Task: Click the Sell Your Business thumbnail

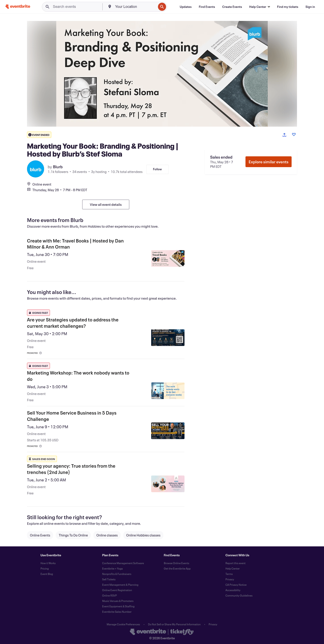Action: coord(168,431)
